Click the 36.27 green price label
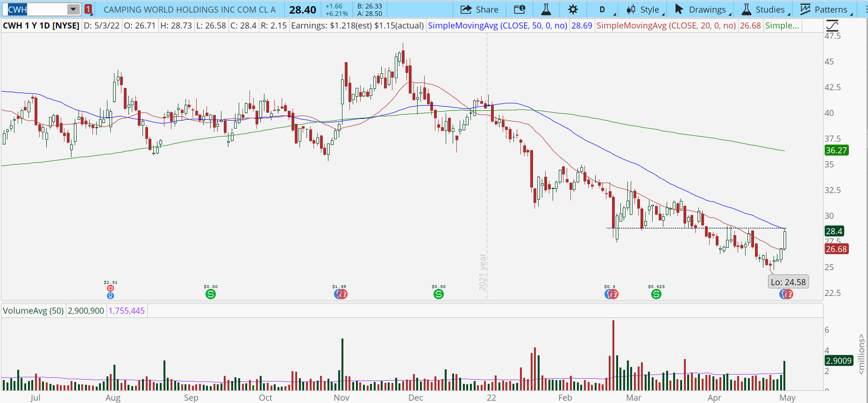 (836, 151)
